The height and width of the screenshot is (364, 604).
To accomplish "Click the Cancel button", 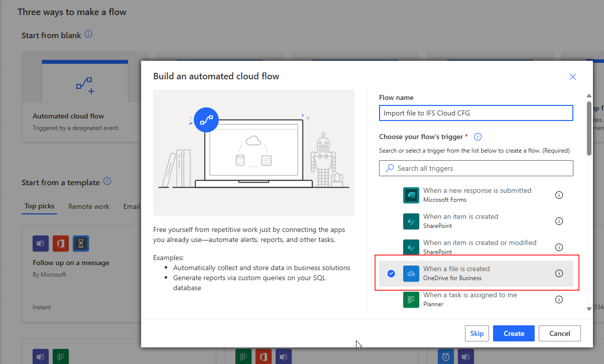I will pos(559,333).
